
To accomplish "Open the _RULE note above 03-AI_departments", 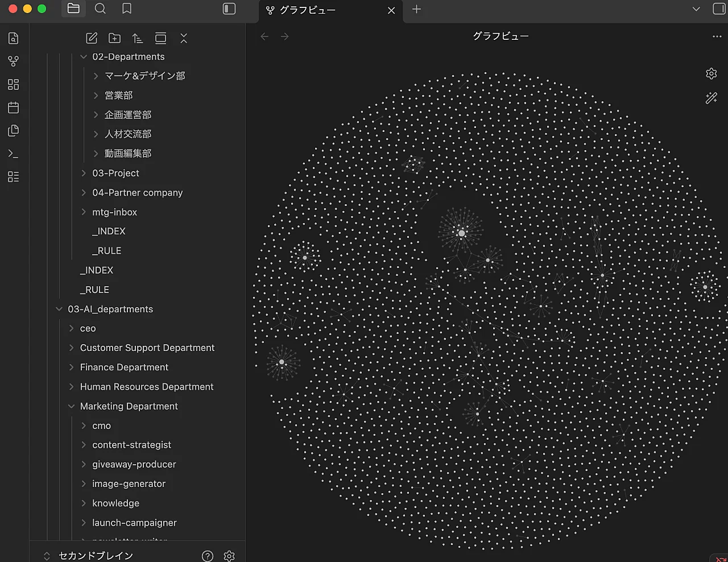I will [94, 290].
